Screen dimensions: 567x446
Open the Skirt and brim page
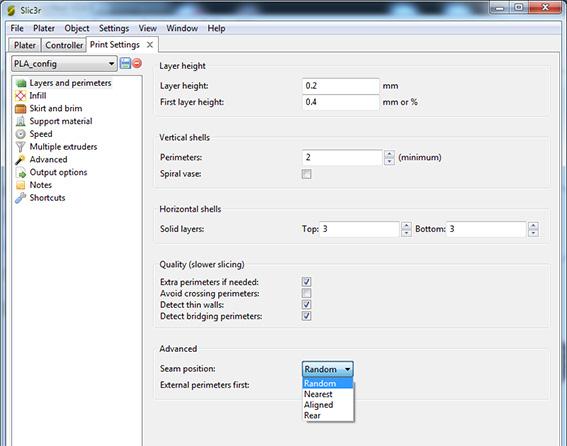pos(56,109)
